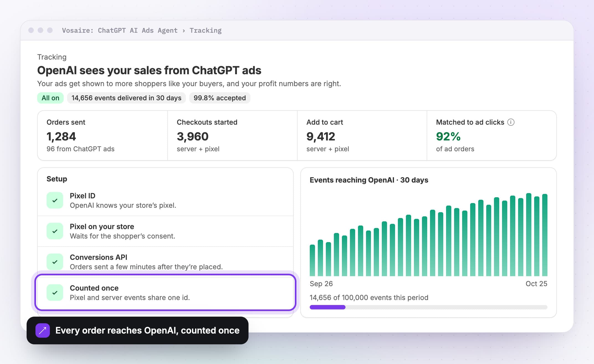Image resolution: width=594 pixels, height=364 pixels.
Task: Click the purple arrow icon in the caption banner
Action: (43, 330)
